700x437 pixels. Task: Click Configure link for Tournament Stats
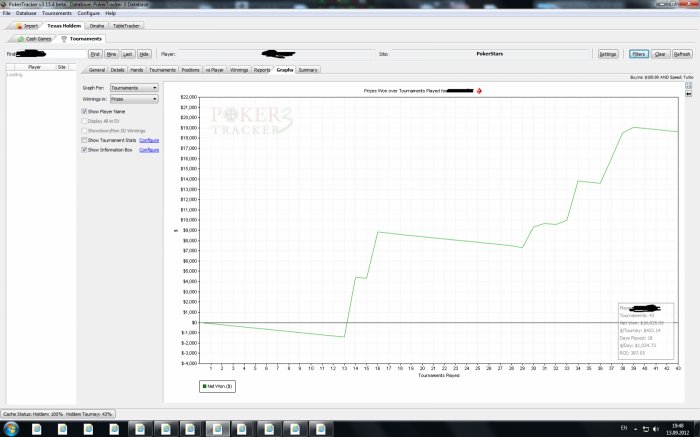point(149,140)
